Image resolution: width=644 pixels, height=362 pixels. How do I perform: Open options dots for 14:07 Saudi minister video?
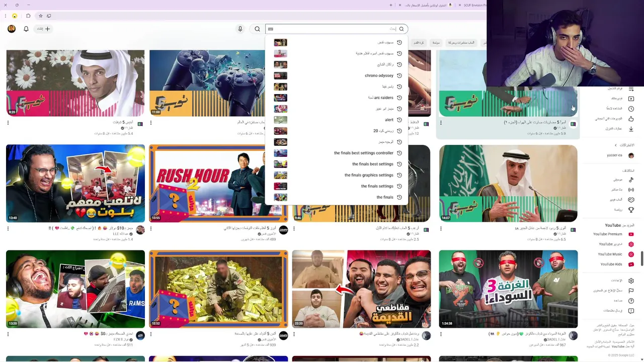(441, 228)
